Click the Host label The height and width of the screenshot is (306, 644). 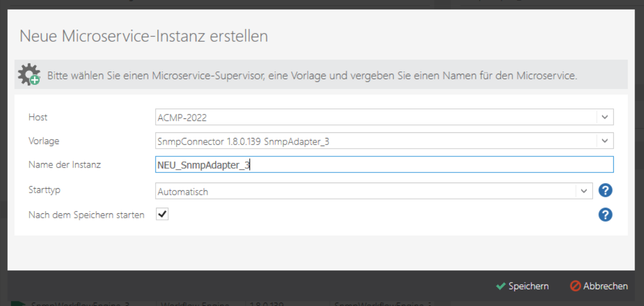(38, 117)
